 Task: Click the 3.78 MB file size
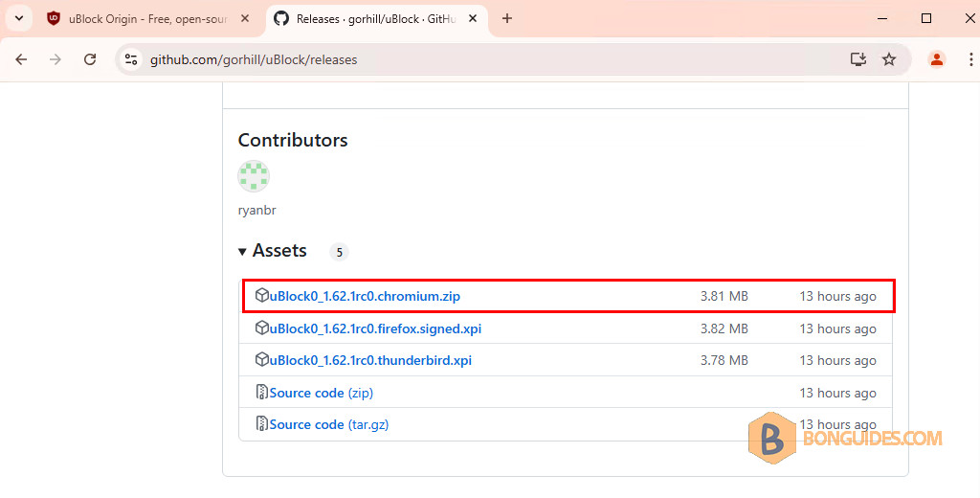pos(724,360)
